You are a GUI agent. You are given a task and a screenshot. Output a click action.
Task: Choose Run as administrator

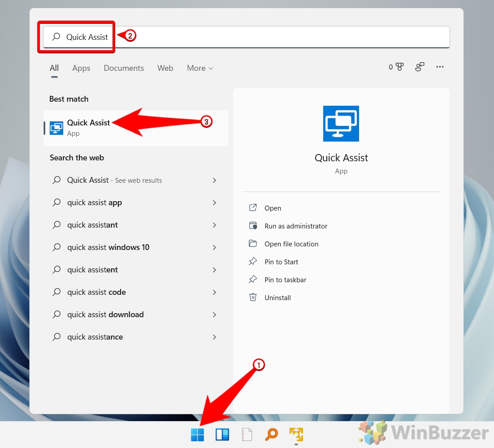296,226
